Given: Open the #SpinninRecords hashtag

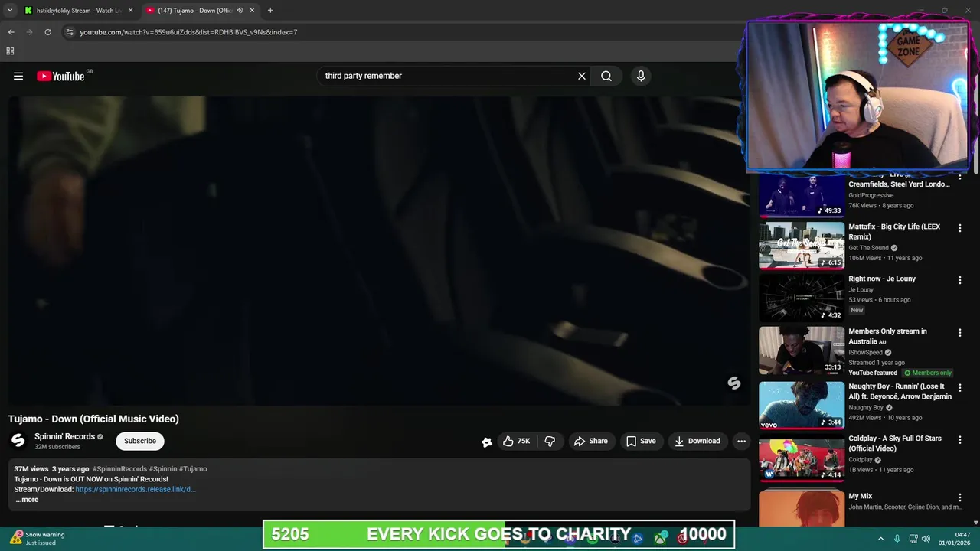Looking at the screenshot, I should pyautogui.click(x=119, y=469).
